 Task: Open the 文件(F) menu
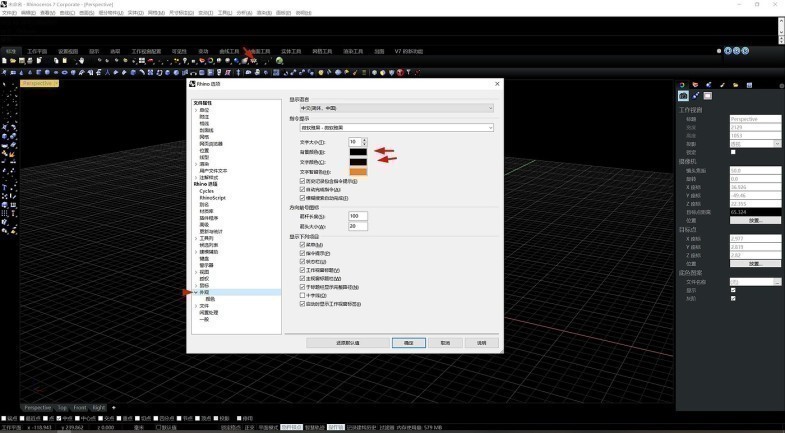(9, 13)
